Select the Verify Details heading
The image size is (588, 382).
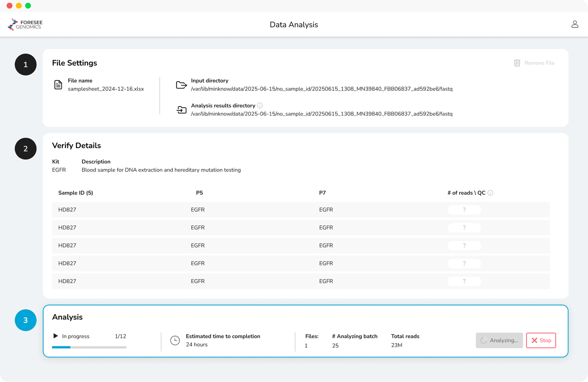(x=76, y=146)
